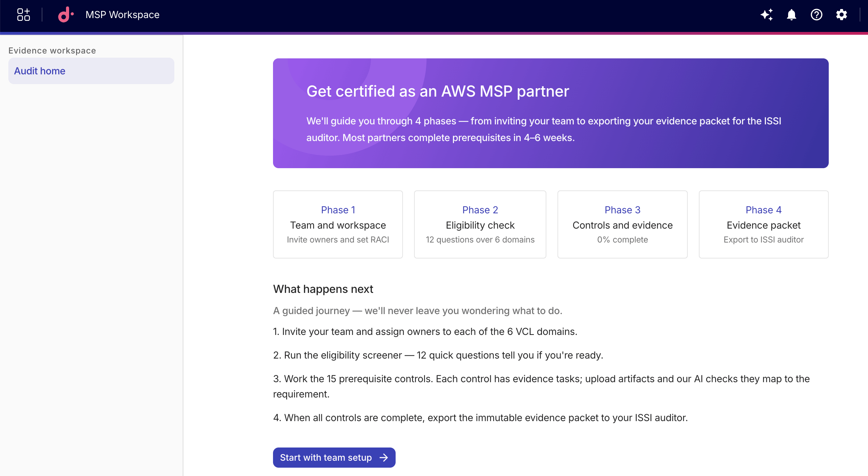Open the help question-mark icon
Viewport: 868px width, 476px height.
tap(817, 15)
